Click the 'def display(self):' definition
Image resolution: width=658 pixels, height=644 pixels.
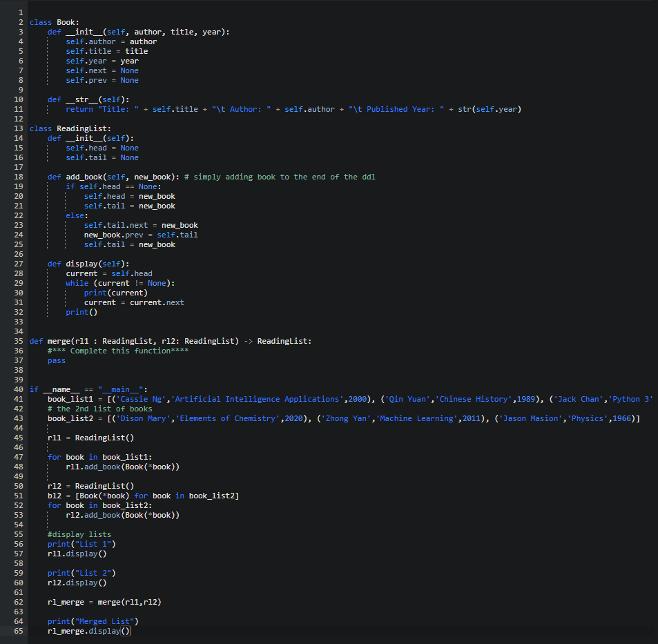point(88,264)
